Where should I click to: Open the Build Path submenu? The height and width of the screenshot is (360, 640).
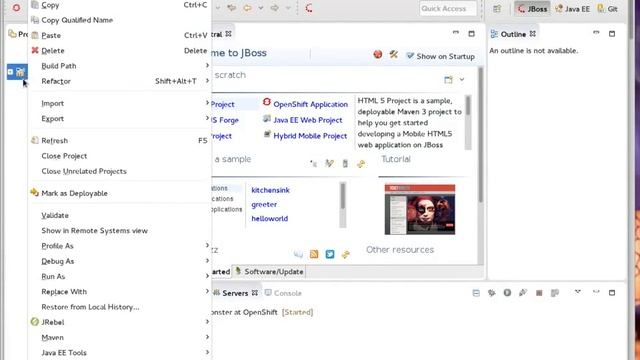tap(119, 66)
